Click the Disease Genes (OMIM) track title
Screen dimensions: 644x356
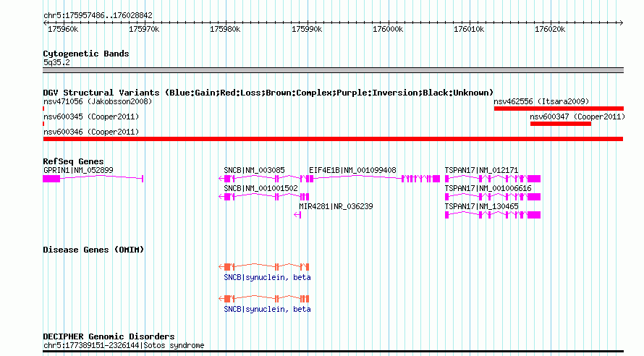click(x=93, y=250)
